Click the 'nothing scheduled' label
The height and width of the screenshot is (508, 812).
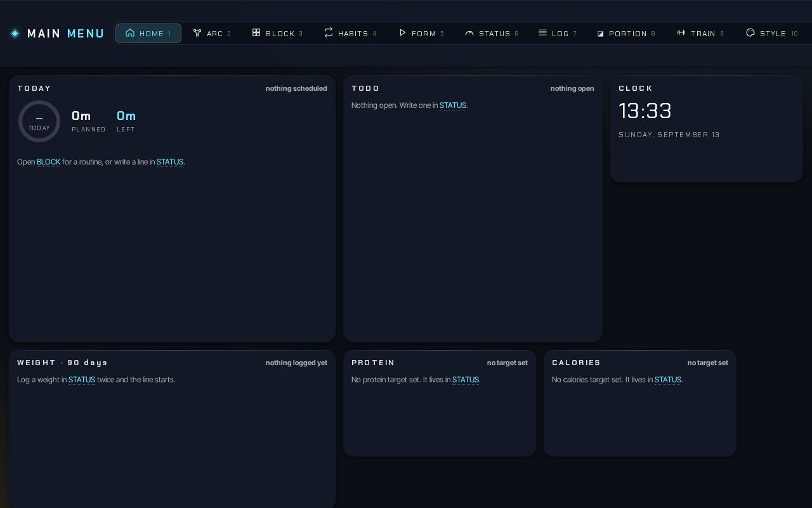coord(296,88)
